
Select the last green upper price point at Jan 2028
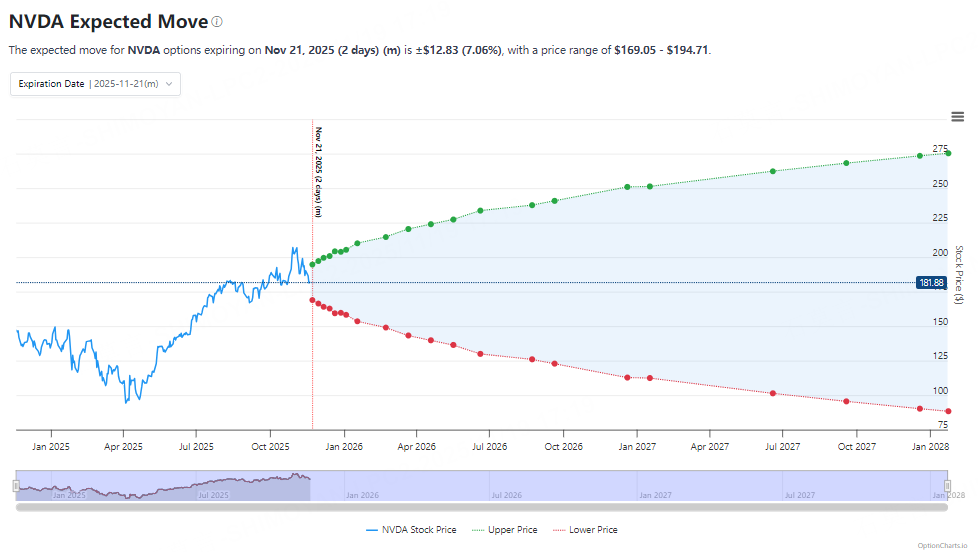click(x=948, y=153)
